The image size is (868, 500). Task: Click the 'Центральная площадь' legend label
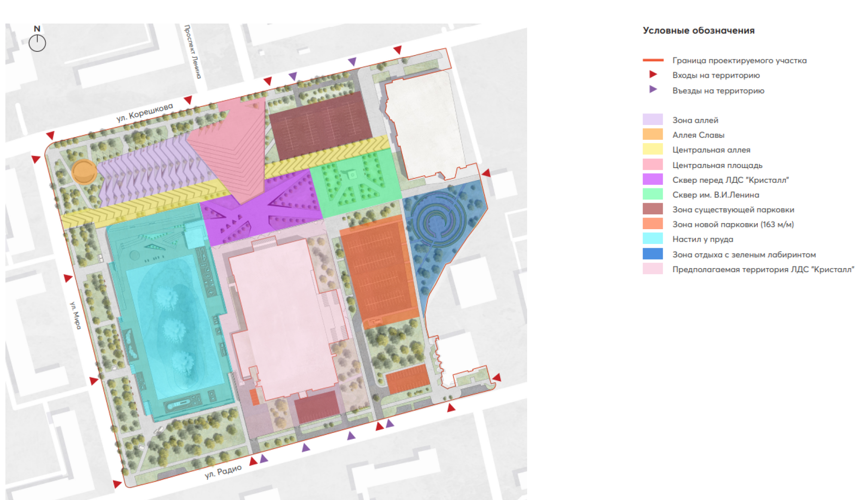pos(717,165)
